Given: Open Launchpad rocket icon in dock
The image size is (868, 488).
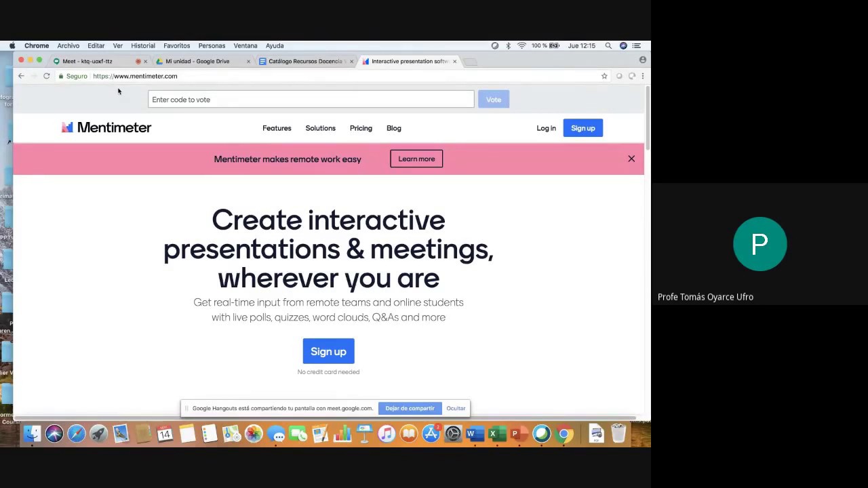Looking at the screenshot, I should point(98,433).
